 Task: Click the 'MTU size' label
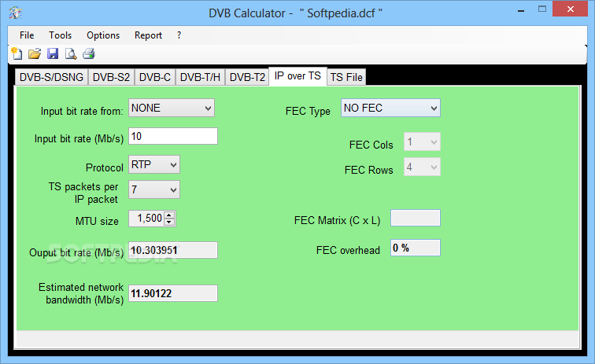[x=97, y=221]
